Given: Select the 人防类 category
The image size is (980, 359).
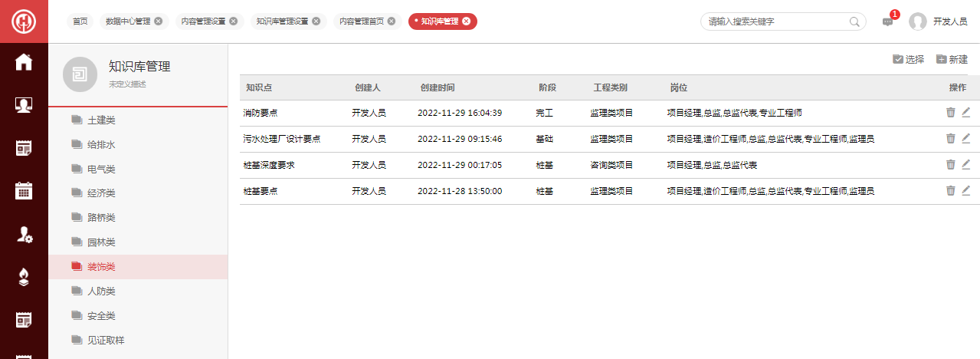Looking at the screenshot, I should (x=138, y=291).
